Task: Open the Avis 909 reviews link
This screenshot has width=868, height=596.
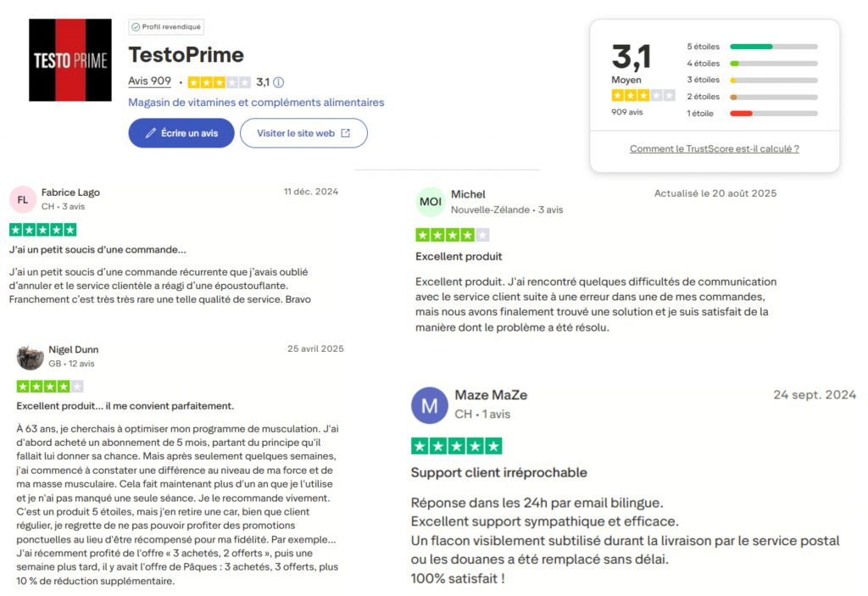Action: tap(150, 81)
